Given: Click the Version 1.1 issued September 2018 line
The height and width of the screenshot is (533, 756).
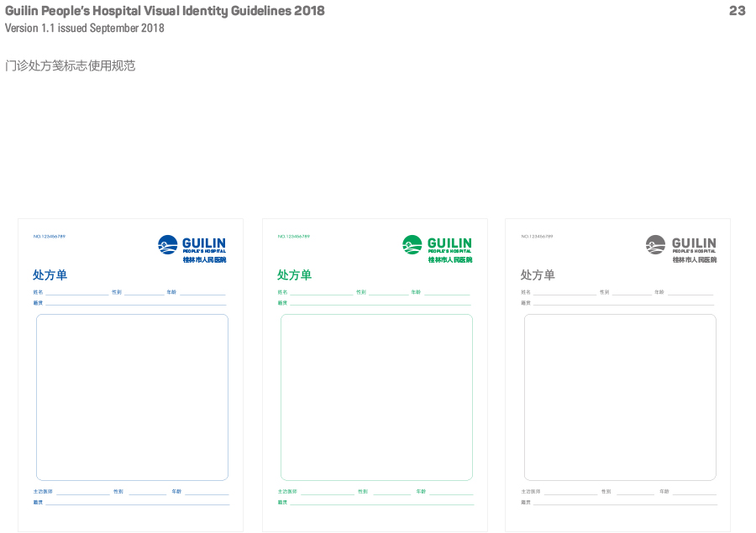Looking at the screenshot, I should click(x=85, y=29).
